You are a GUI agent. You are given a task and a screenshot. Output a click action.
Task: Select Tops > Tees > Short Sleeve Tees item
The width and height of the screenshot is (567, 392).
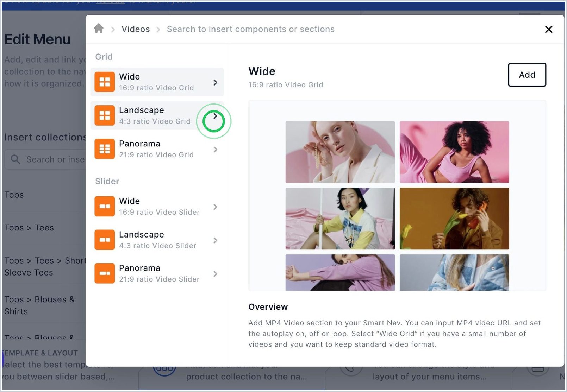tap(45, 266)
